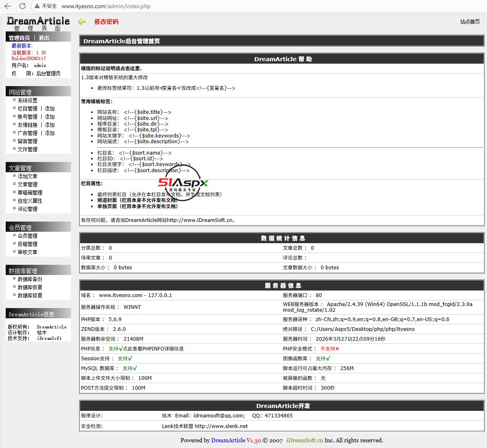
Task: Click the 服务器剩余空间 value 21408M
Action: coord(133,339)
